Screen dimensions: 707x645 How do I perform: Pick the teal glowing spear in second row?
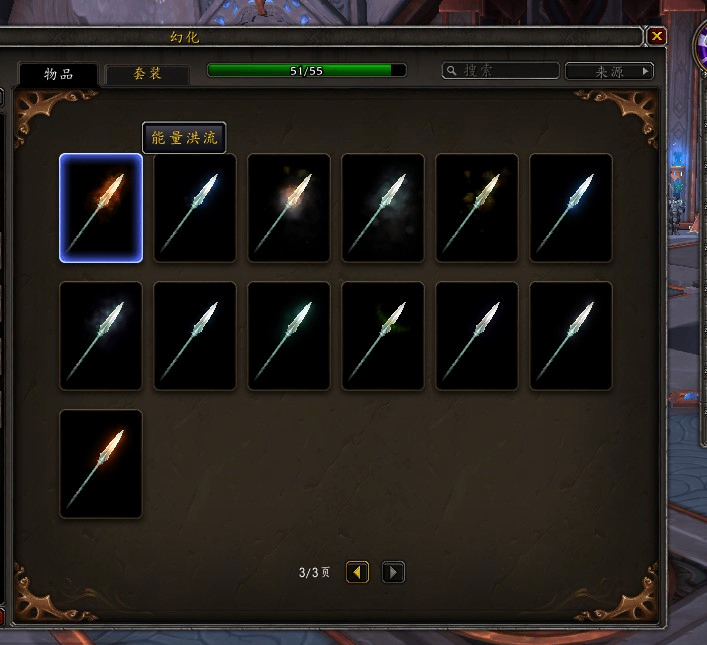pos(289,336)
